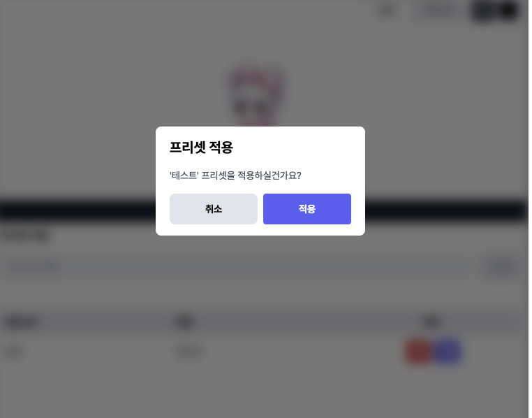Confirm the preset with the blue 적용 button
The width and height of the screenshot is (532, 418).
(x=307, y=209)
